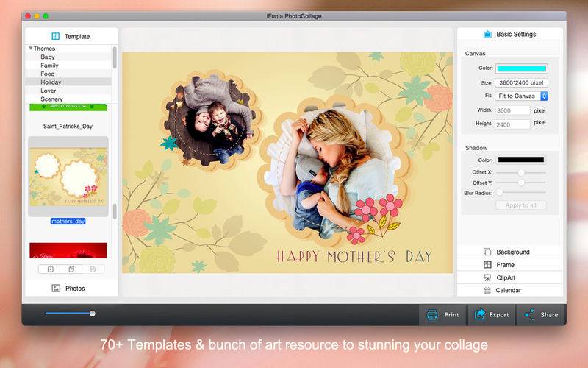Image resolution: width=588 pixels, height=368 pixels.
Task: Click the zoom slider handle in bottom bar
Action: 93,314
